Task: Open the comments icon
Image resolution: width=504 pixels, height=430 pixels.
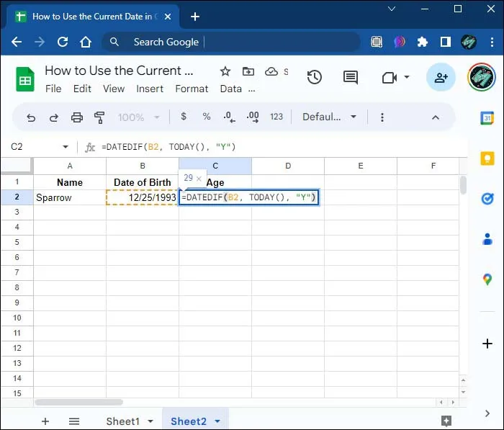Action: coord(351,78)
